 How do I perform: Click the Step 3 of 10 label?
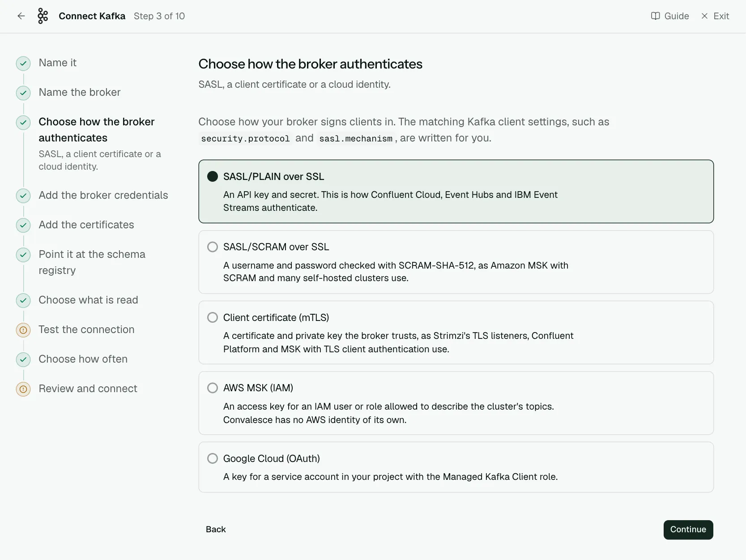(x=159, y=16)
